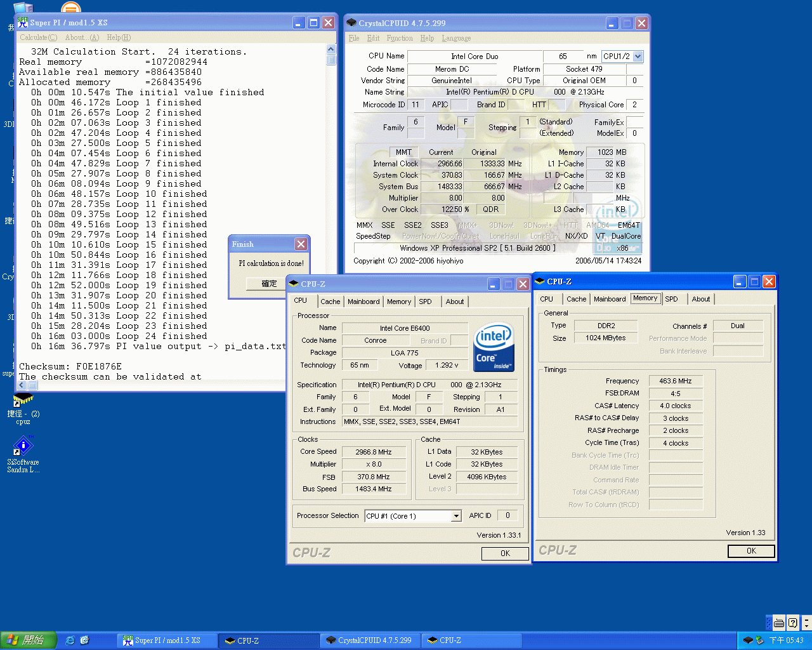Click the Frequency value 463.6 MHz
812x650 pixels.
click(x=675, y=381)
